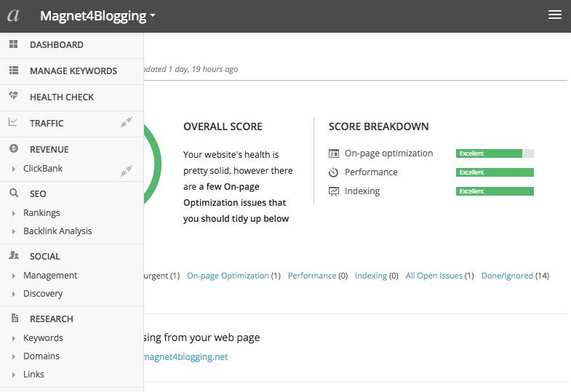571x392 pixels.
Task: Click the Performance stopwatch icon
Action: [334, 172]
